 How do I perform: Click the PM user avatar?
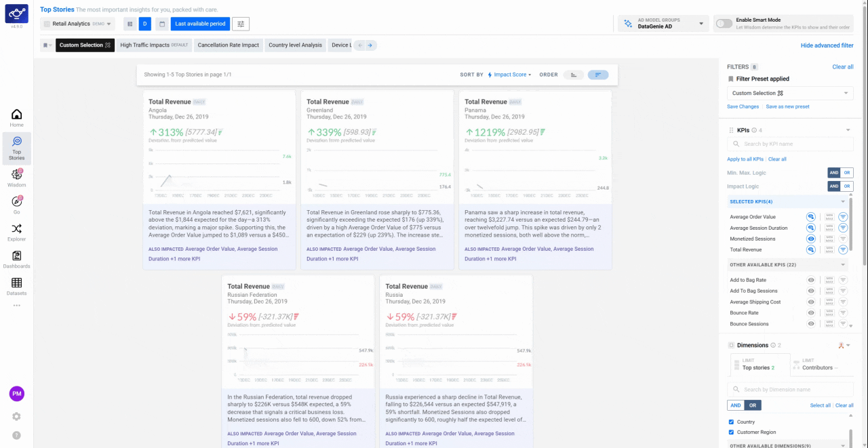tap(16, 394)
